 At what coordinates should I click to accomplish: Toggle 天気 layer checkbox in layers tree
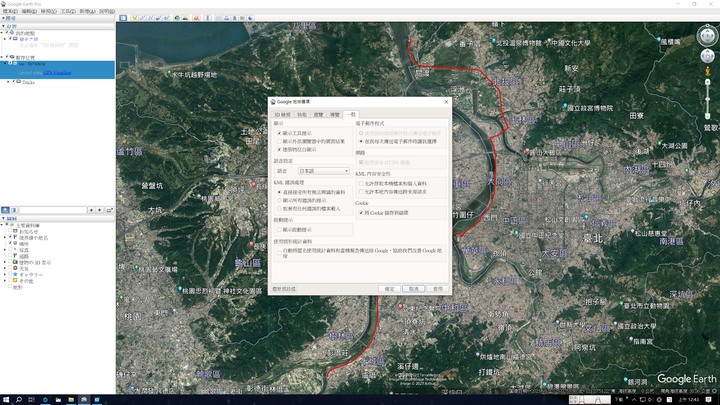pos(10,269)
